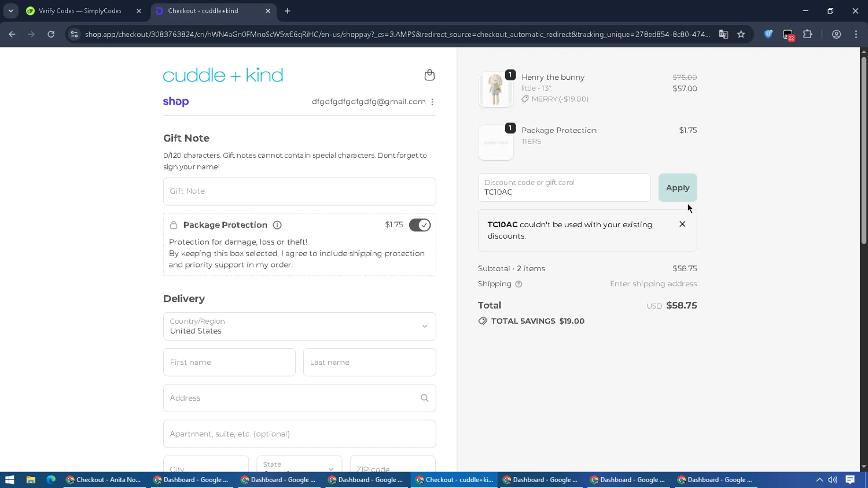Go back with the browser back arrow
Viewport: 868px width, 488px height.
click(x=12, y=34)
